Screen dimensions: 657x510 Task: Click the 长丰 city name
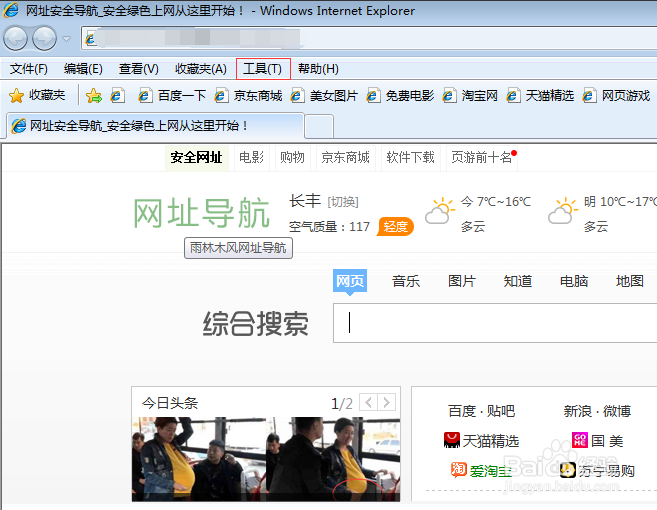pos(305,201)
